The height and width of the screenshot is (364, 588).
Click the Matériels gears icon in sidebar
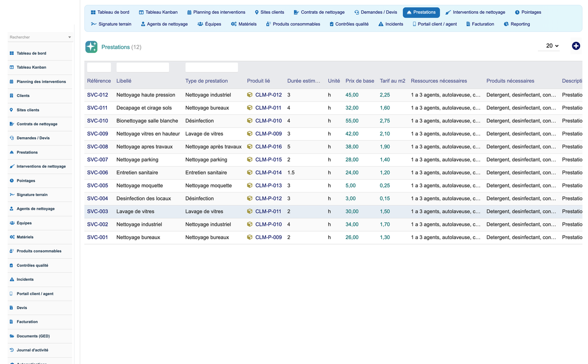(x=12, y=237)
